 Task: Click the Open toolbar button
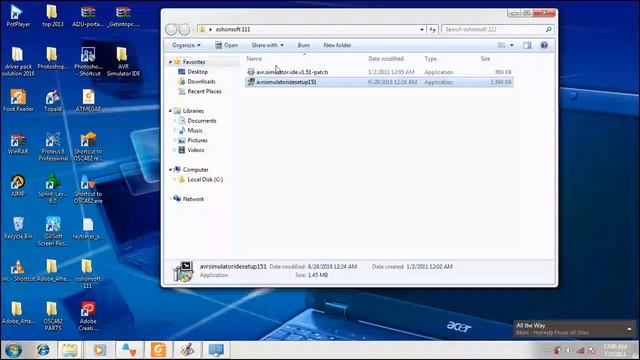(227, 45)
